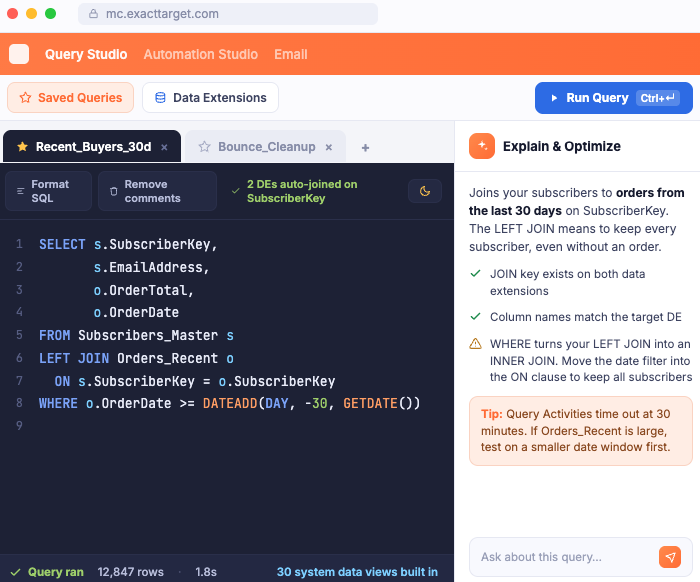
Task: Click the browser address bar
Action: tap(228, 14)
